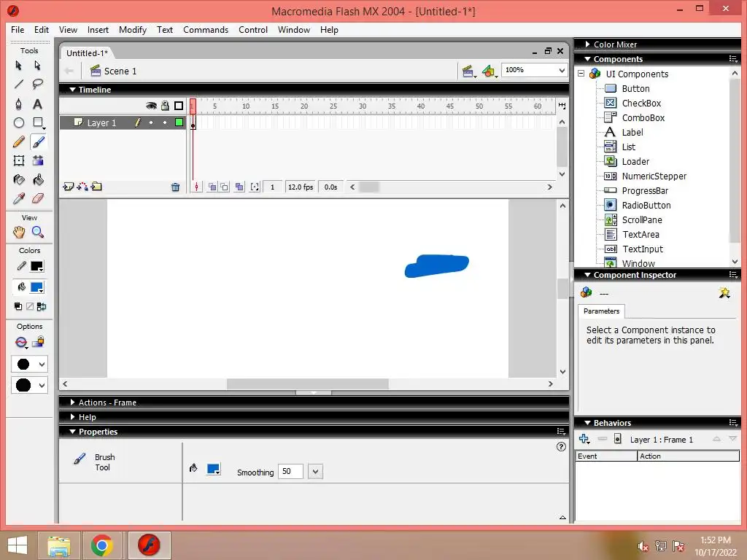Toggle Lock Fill option
Viewport: 747px width, 560px height.
(x=38, y=342)
